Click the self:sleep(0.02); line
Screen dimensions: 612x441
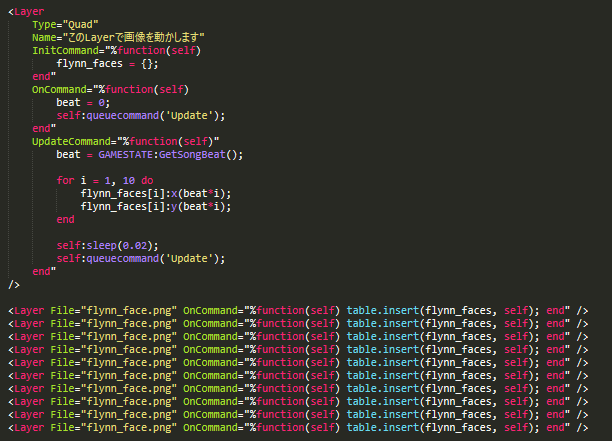(x=108, y=245)
